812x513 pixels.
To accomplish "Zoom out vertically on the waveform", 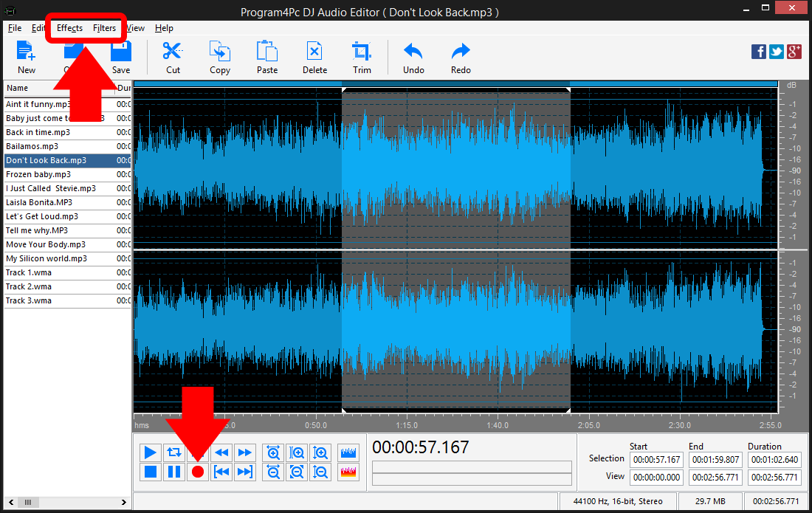I will click(320, 472).
